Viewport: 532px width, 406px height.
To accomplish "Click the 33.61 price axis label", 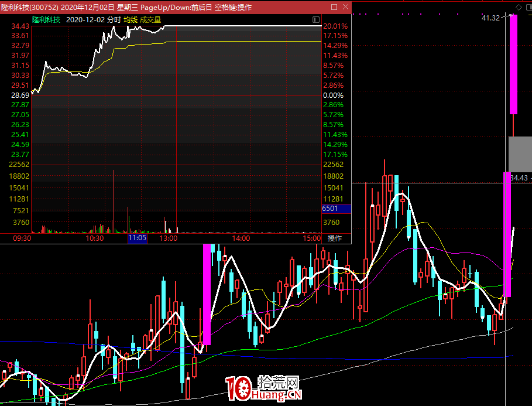I will tap(20, 36).
